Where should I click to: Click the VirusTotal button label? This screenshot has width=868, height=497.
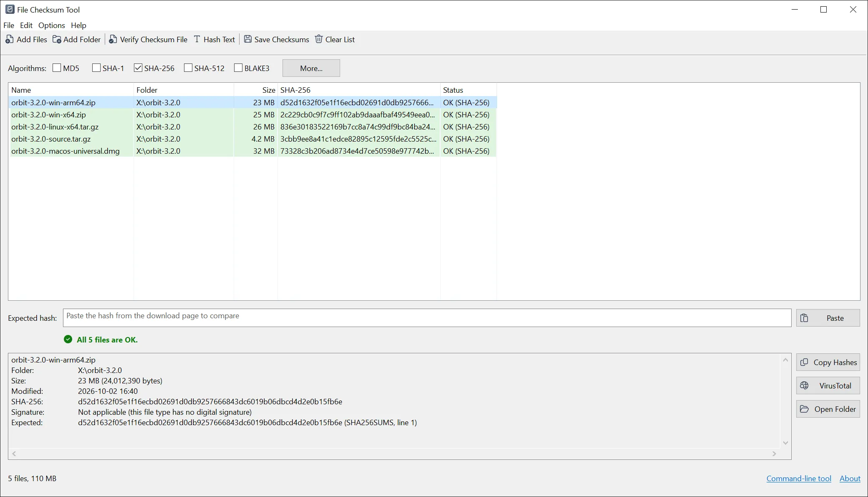coord(835,386)
